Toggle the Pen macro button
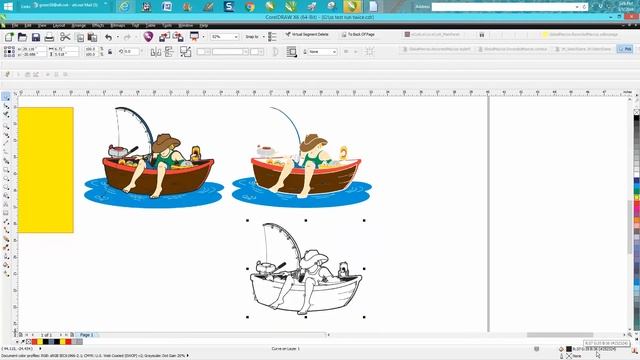Viewport: 640px width, 360px height. pos(625,49)
